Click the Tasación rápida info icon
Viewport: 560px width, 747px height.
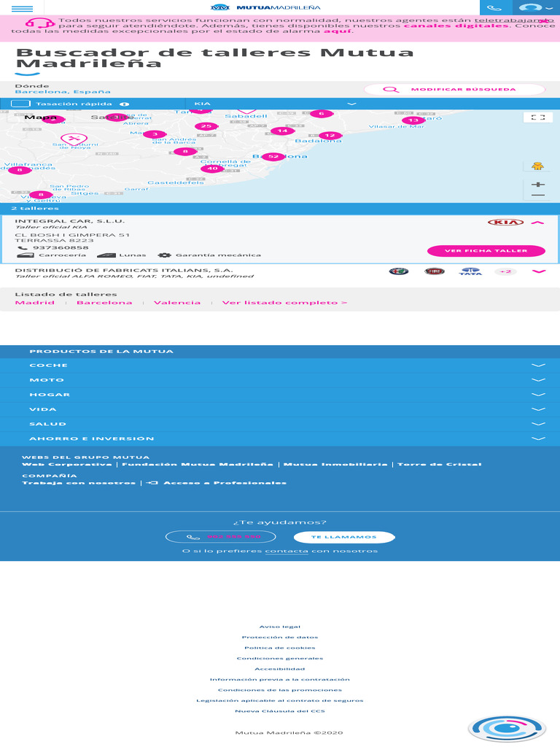coord(124,104)
